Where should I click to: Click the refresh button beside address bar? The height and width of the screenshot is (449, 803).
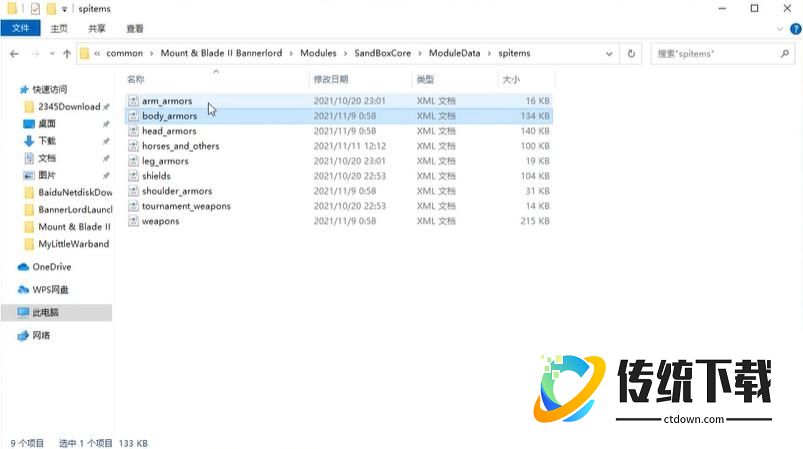click(631, 53)
